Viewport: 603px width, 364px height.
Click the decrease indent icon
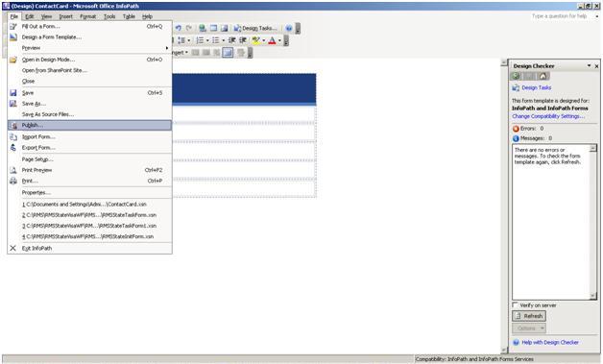coord(232,40)
